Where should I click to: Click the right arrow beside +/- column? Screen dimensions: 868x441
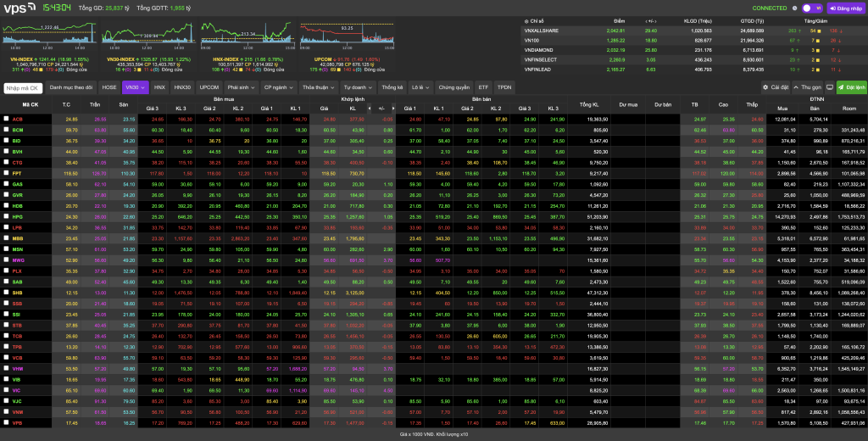(x=395, y=108)
